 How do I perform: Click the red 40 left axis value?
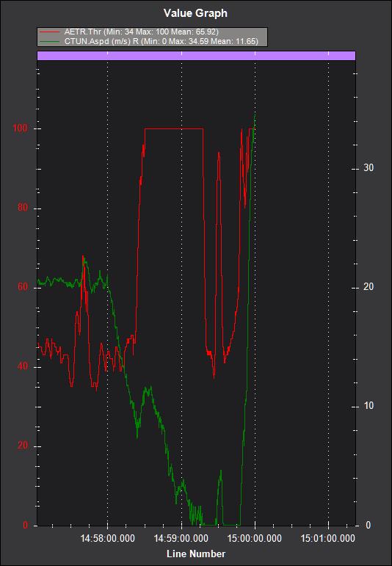[22, 367]
